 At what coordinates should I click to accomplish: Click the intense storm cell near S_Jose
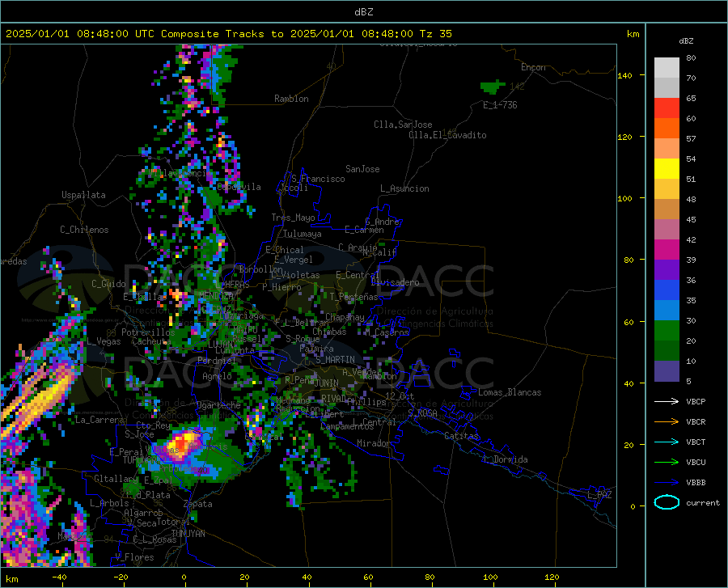click(181, 445)
